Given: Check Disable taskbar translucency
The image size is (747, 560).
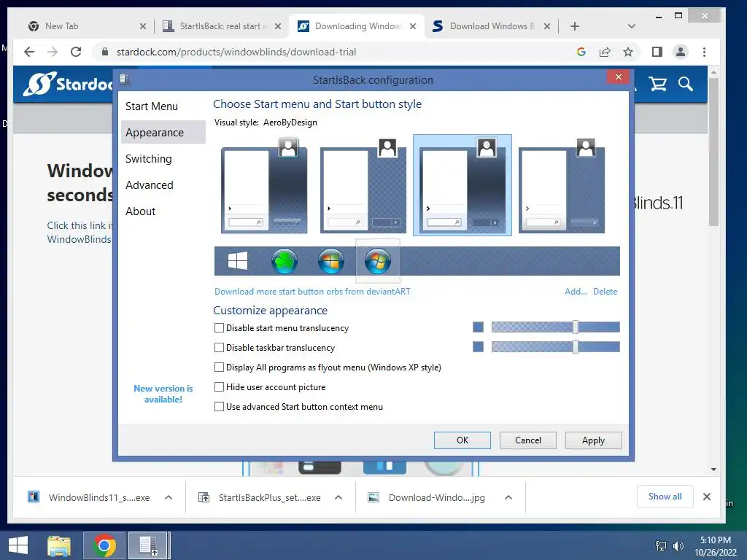Looking at the screenshot, I should point(219,348).
